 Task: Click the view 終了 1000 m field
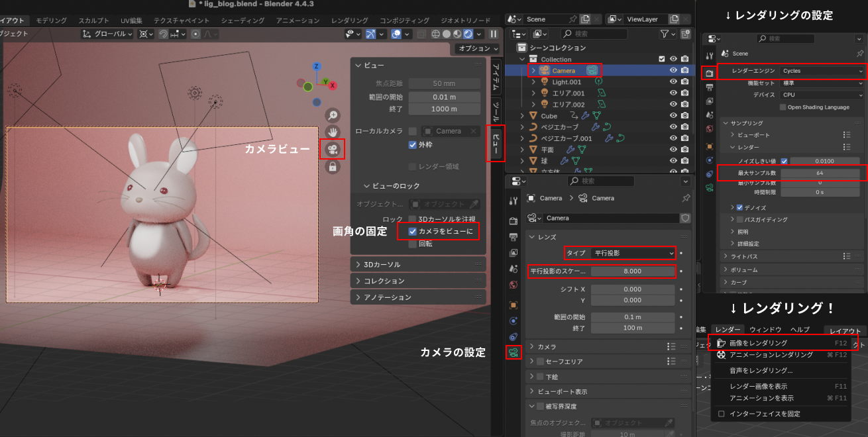click(445, 109)
